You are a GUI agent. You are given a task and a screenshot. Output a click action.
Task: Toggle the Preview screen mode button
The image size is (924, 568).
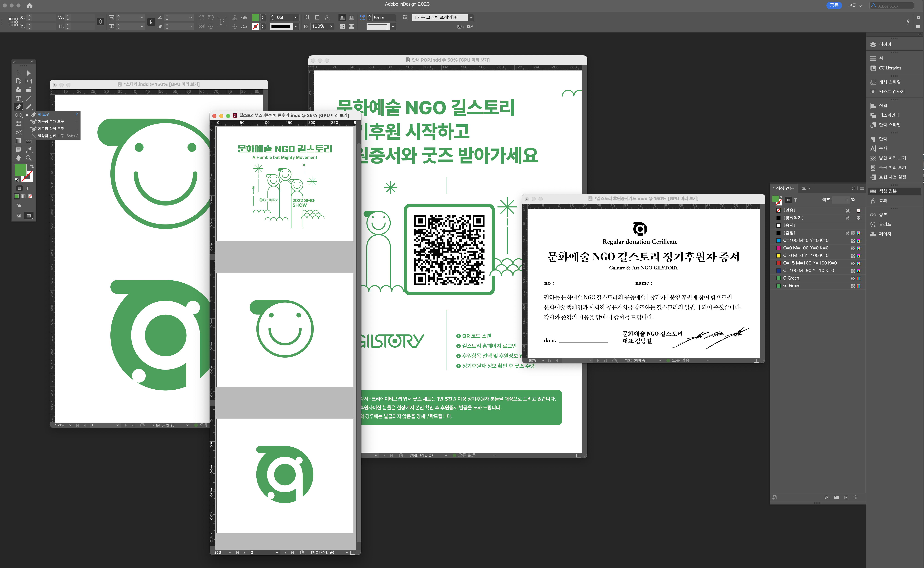(29, 216)
